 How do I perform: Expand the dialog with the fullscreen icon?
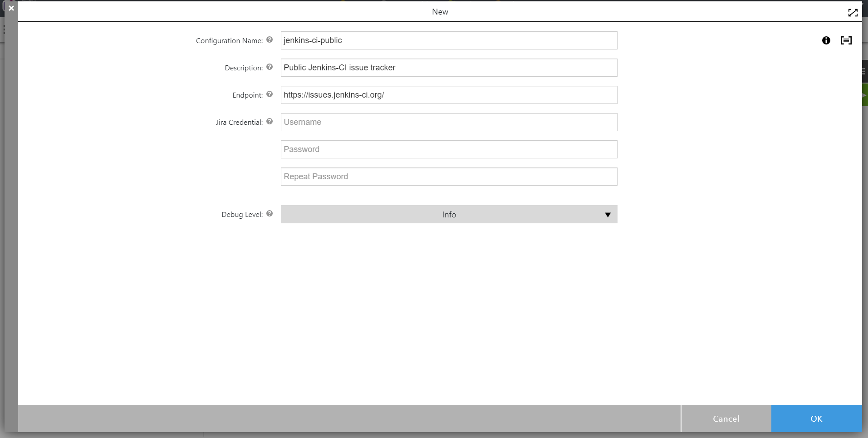(x=853, y=13)
